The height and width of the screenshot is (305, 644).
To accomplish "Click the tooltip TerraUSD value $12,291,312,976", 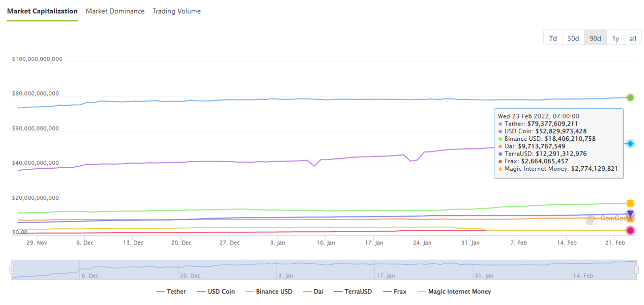I will (x=561, y=154).
